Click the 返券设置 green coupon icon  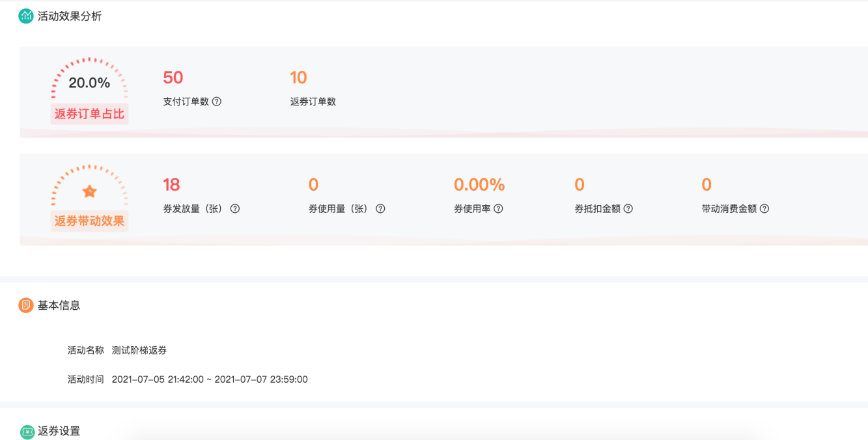click(27, 432)
